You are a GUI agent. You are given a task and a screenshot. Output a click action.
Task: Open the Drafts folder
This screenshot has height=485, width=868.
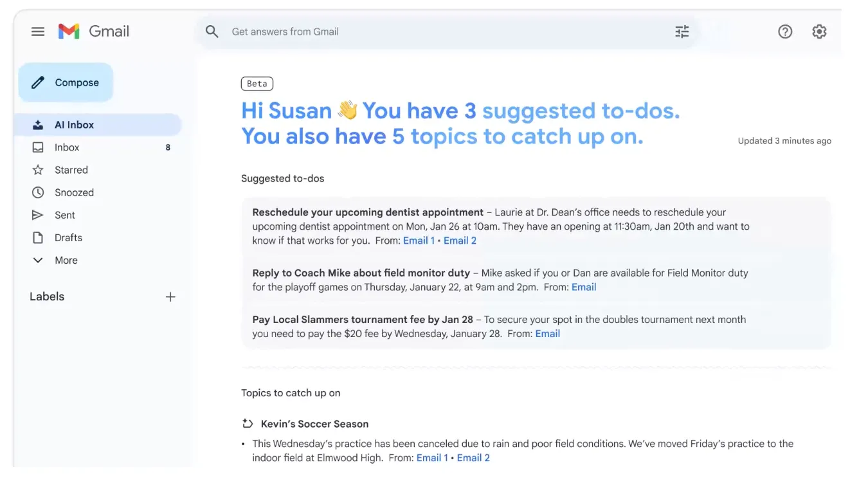click(68, 237)
